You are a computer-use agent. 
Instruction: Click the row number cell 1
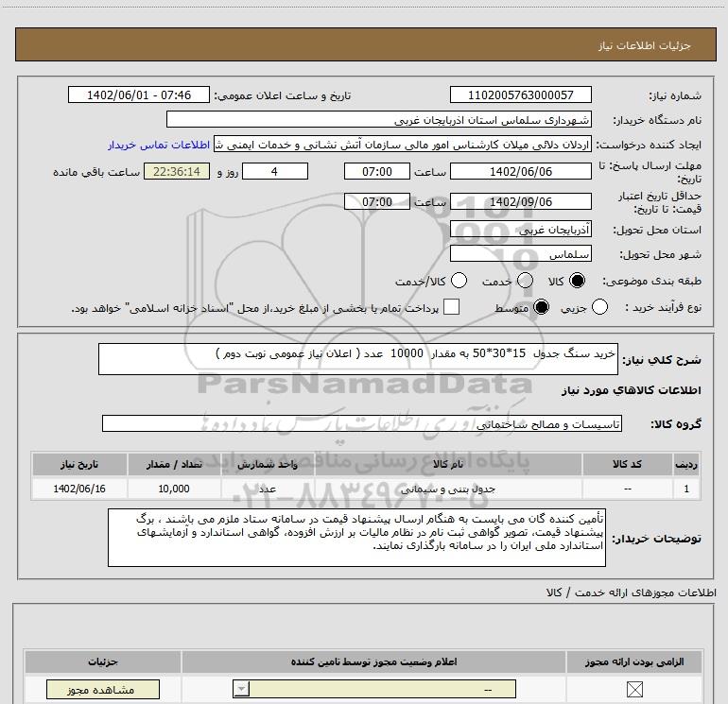[x=686, y=489]
